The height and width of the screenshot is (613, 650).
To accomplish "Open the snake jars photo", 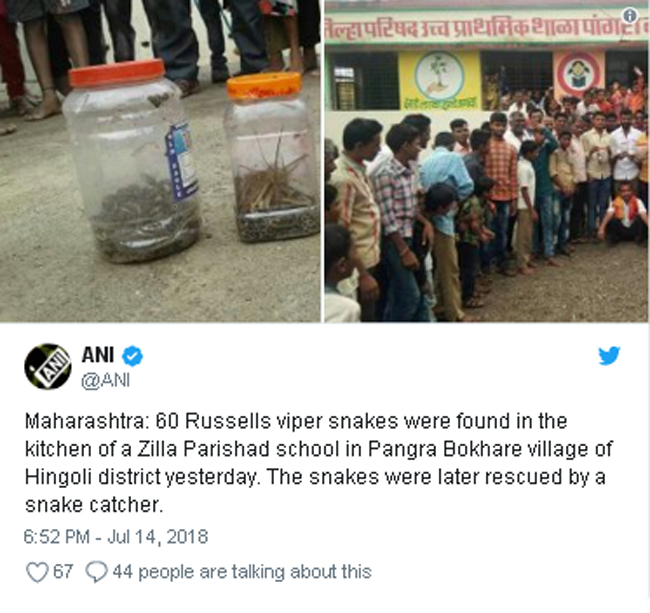I will tap(160, 161).
